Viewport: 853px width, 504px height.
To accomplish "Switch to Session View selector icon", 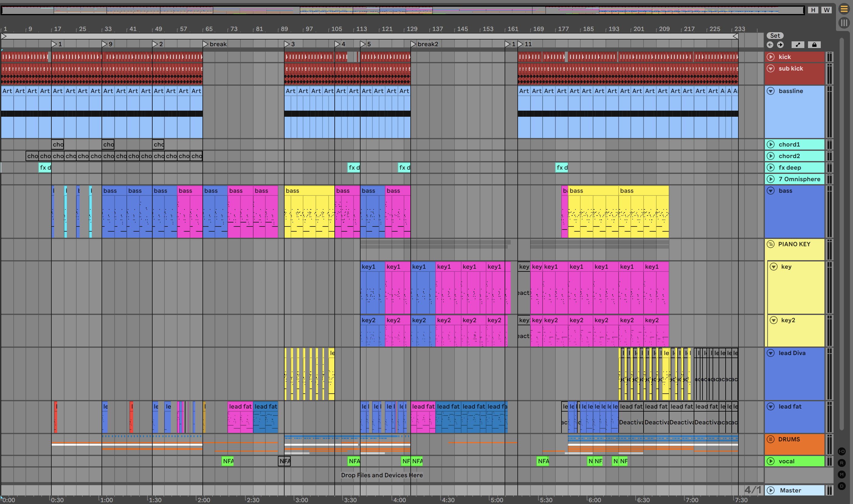I will pyautogui.click(x=844, y=23).
